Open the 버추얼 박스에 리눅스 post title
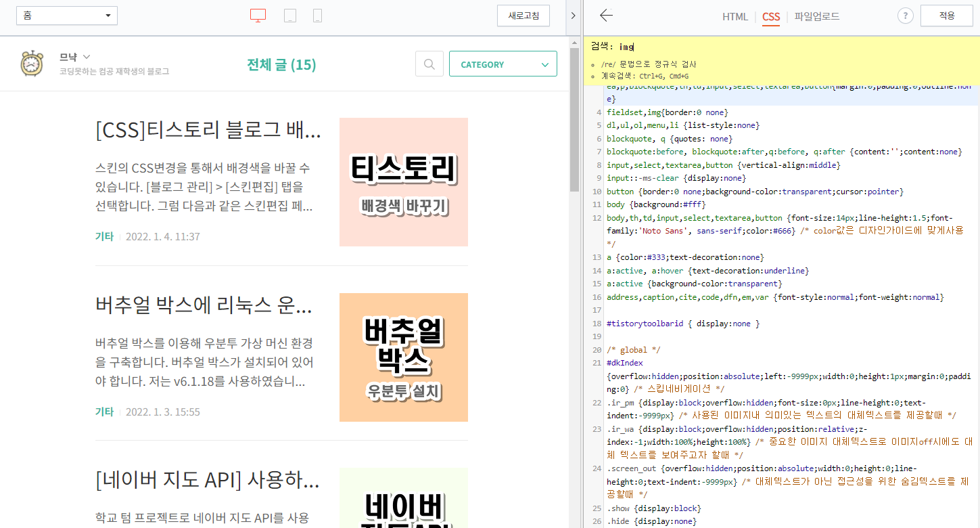 [x=204, y=305]
